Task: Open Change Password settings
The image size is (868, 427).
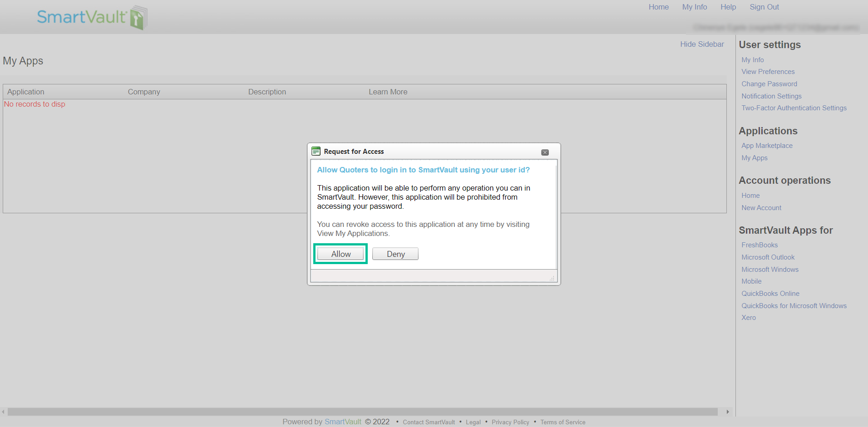Action: click(769, 84)
